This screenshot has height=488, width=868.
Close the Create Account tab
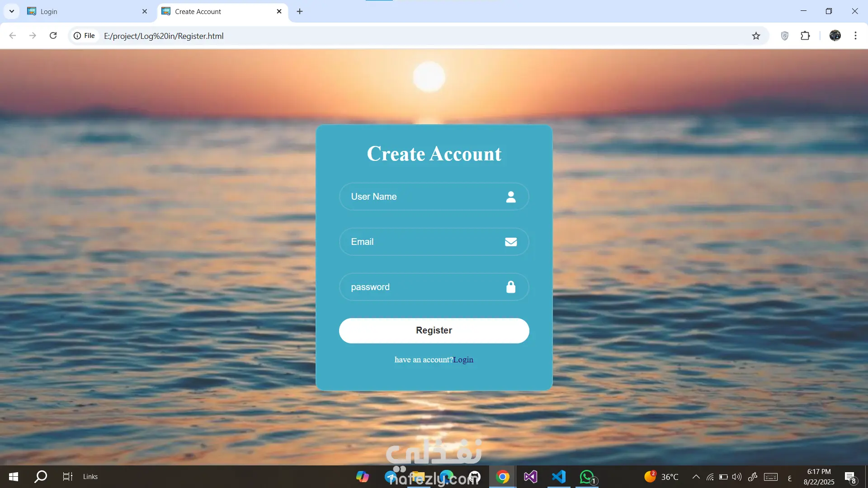click(x=279, y=11)
